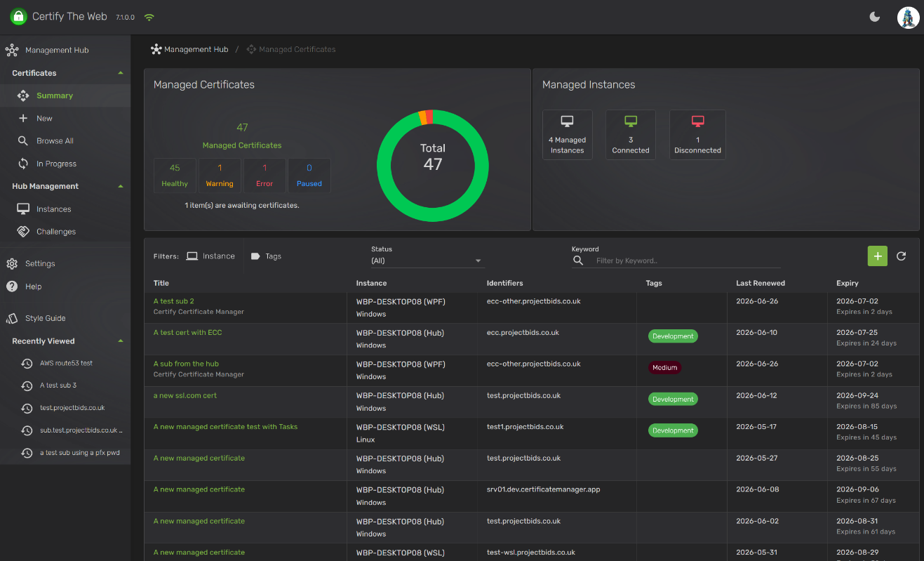Open the A test sub 2 certificate
This screenshot has width=924, height=561.
coord(174,301)
